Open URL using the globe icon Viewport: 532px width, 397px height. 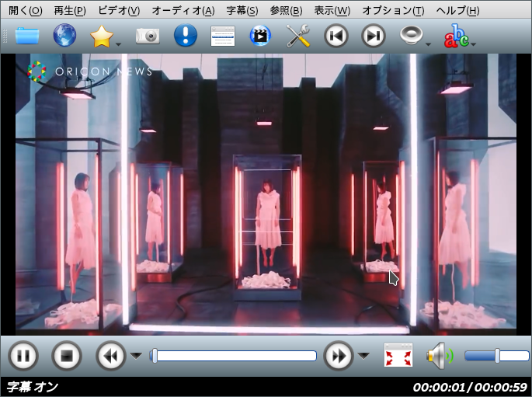click(x=64, y=35)
